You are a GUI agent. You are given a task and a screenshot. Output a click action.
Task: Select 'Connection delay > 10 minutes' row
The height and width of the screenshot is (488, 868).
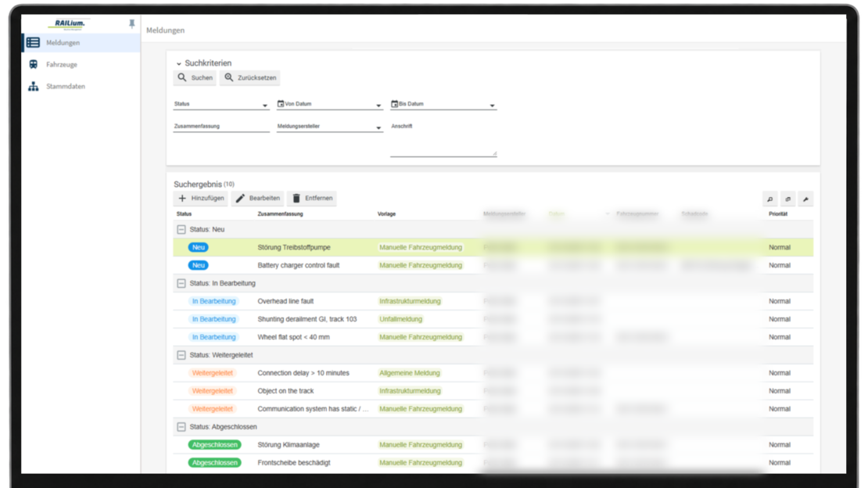click(x=493, y=373)
